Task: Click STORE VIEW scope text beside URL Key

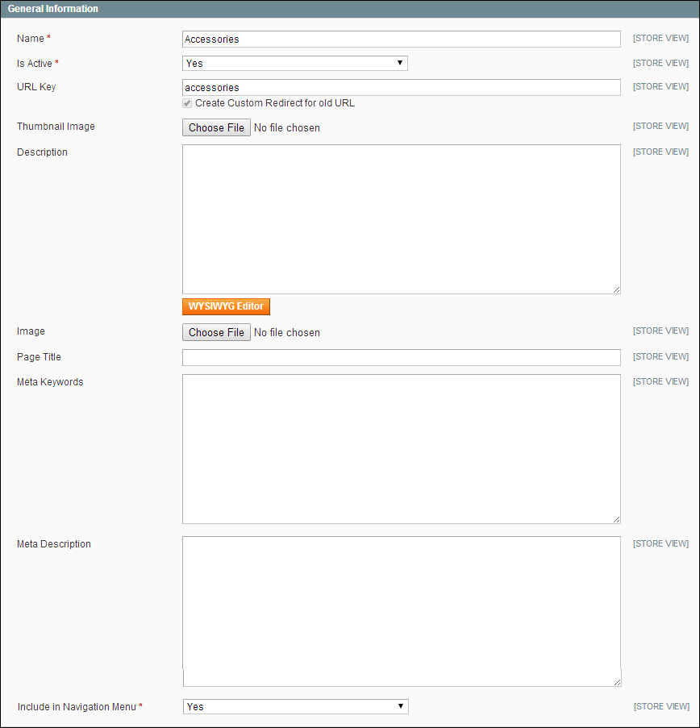Action: [x=660, y=86]
